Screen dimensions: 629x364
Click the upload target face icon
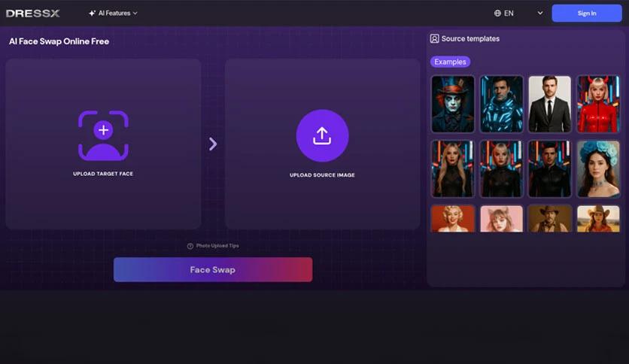pyautogui.click(x=103, y=135)
